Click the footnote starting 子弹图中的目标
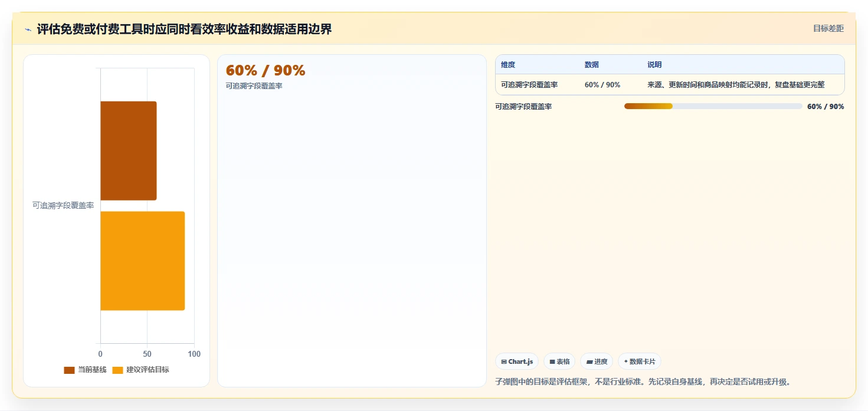Screen dimensions: 868x411 tap(643, 382)
